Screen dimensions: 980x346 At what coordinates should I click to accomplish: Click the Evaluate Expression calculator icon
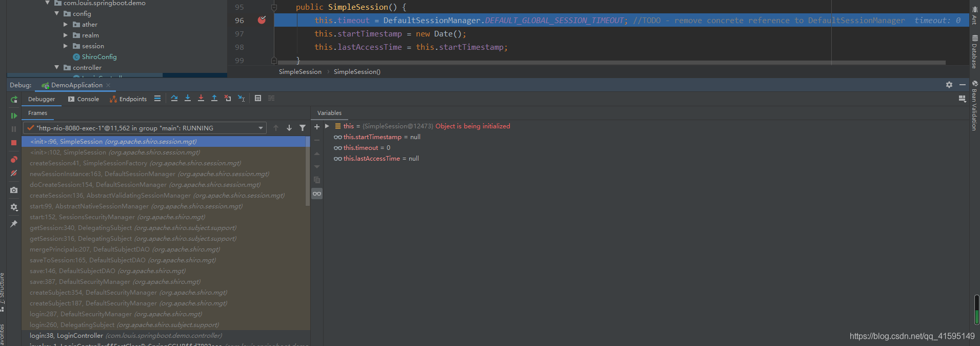coord(258,99)
